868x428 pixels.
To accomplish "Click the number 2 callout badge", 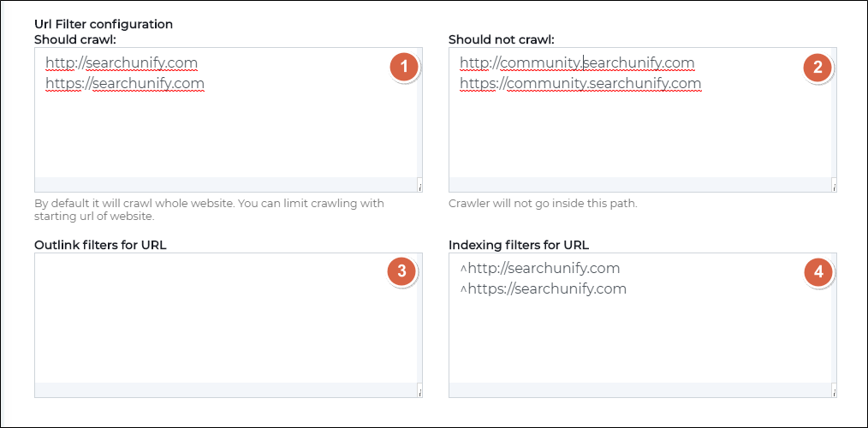I will (x=817, y=68).
